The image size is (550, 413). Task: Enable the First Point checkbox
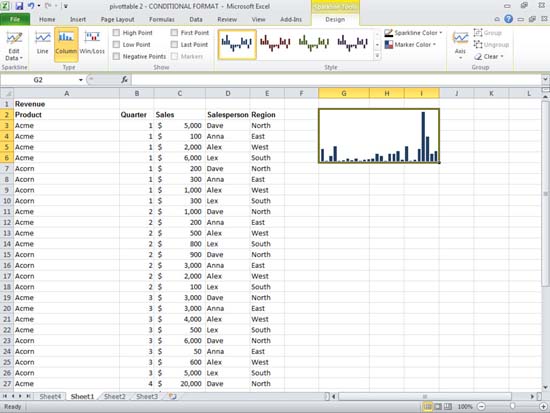tap(174, 33)
